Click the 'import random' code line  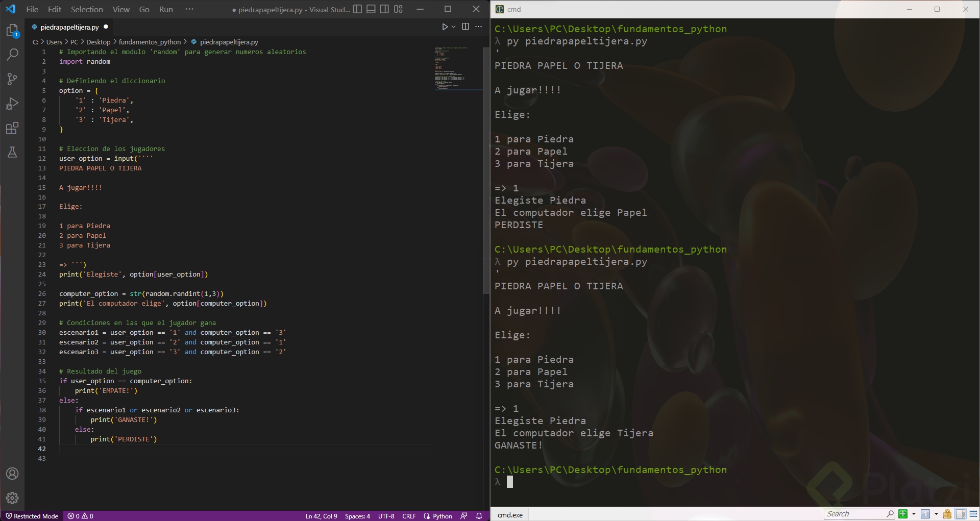coord(85,62)
